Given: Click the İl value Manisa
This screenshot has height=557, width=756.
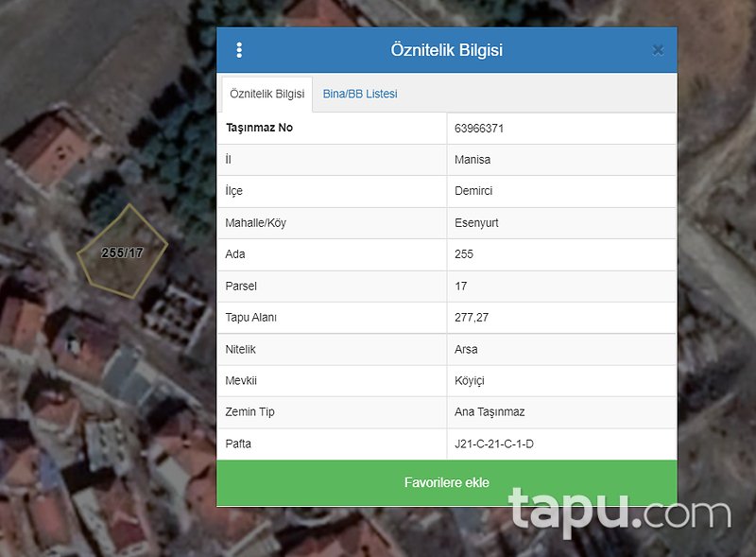Looking at the screenshot, I should point(472,160).
